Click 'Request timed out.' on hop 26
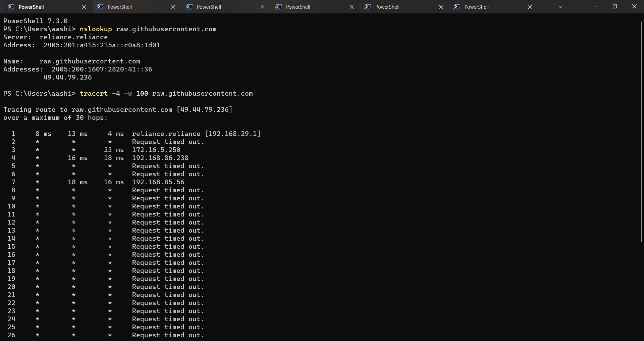The width and height of the screenshot is (644, 341). (168, 335)
